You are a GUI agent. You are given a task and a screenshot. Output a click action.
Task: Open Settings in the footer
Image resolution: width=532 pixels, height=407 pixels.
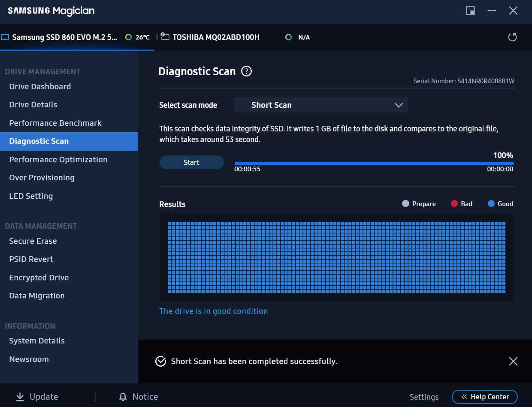coord(424,397)
